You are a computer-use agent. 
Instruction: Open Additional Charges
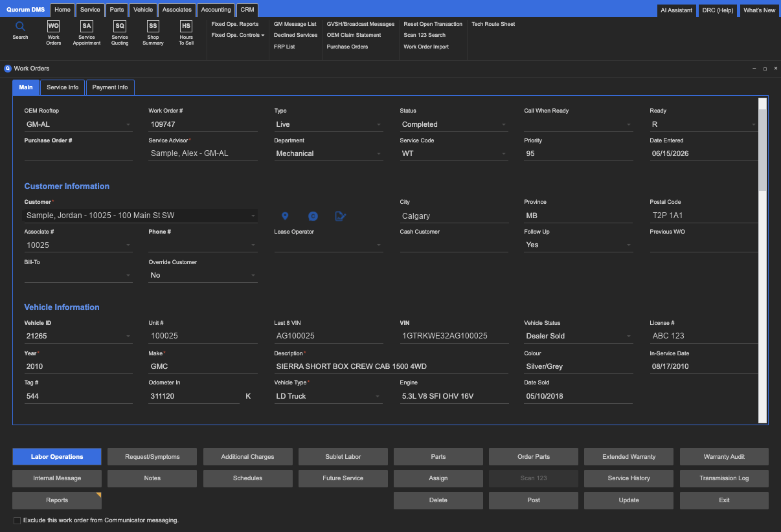pyautogui.click(x=247, y=457)
